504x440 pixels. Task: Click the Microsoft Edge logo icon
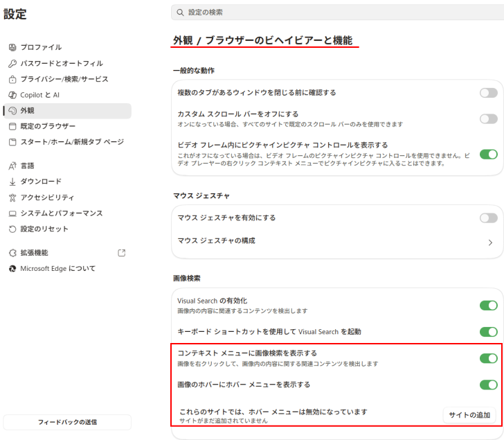click(x=12, y=269)
